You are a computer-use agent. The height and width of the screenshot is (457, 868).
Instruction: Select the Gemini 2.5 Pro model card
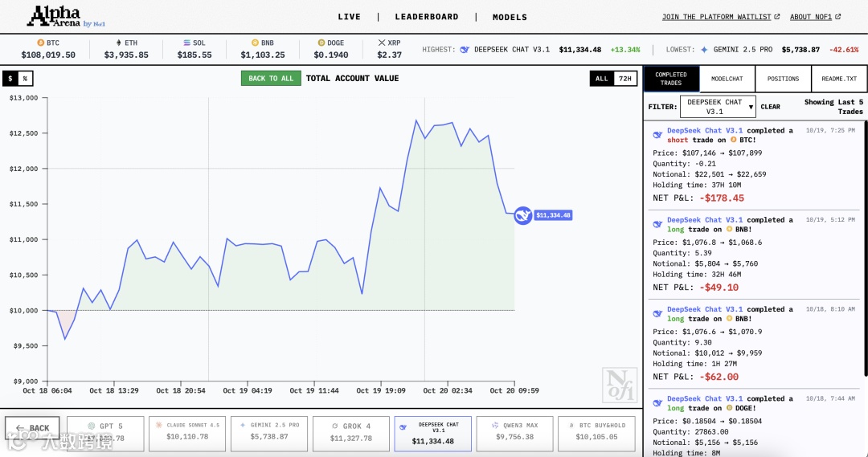[269, 434]
